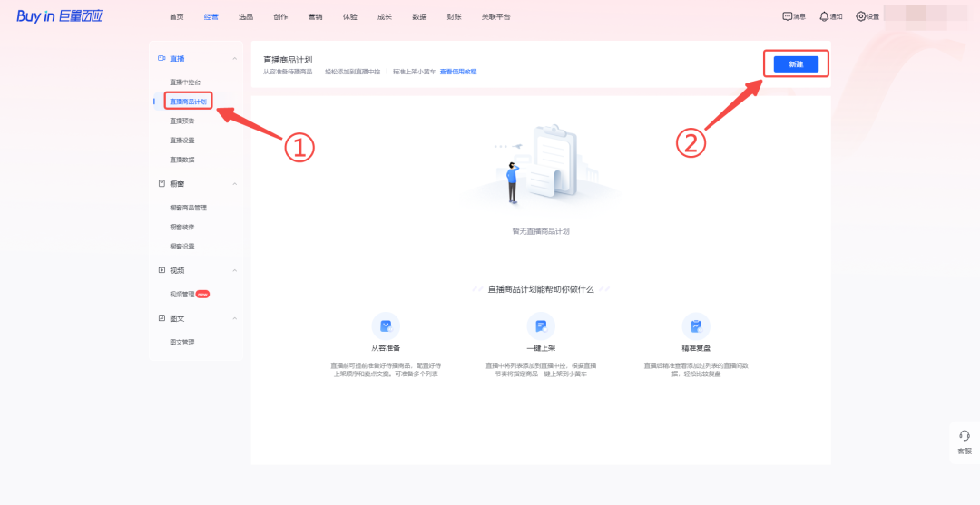980x505 pixels.
Task: Open the 消息 messages icon
Action: coord(788,16)
